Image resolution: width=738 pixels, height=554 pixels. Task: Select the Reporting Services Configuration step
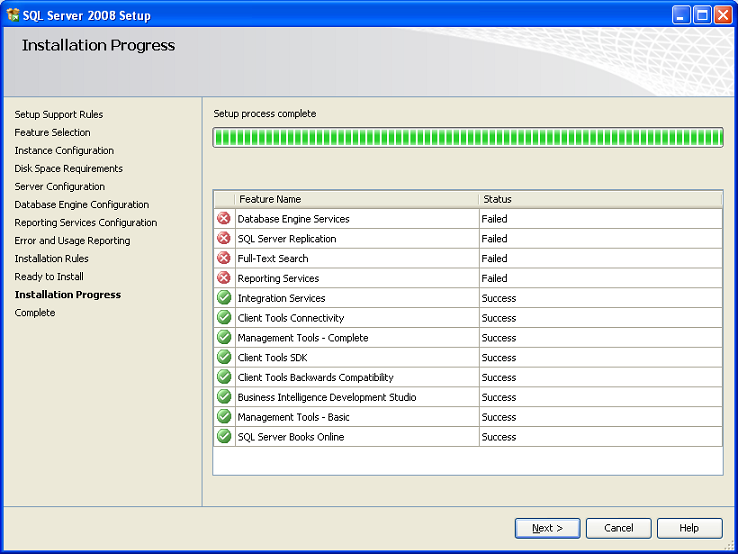point(86,222)
